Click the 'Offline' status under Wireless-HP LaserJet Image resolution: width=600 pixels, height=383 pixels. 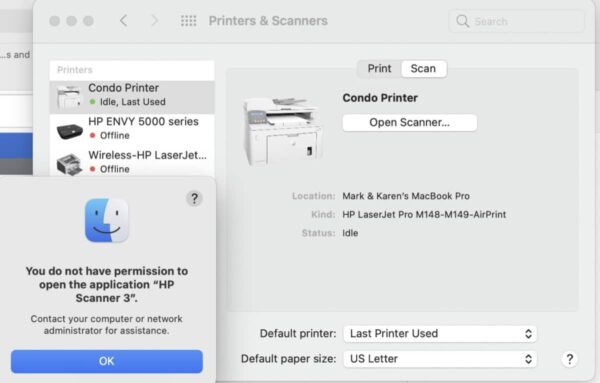coord(114,169)
